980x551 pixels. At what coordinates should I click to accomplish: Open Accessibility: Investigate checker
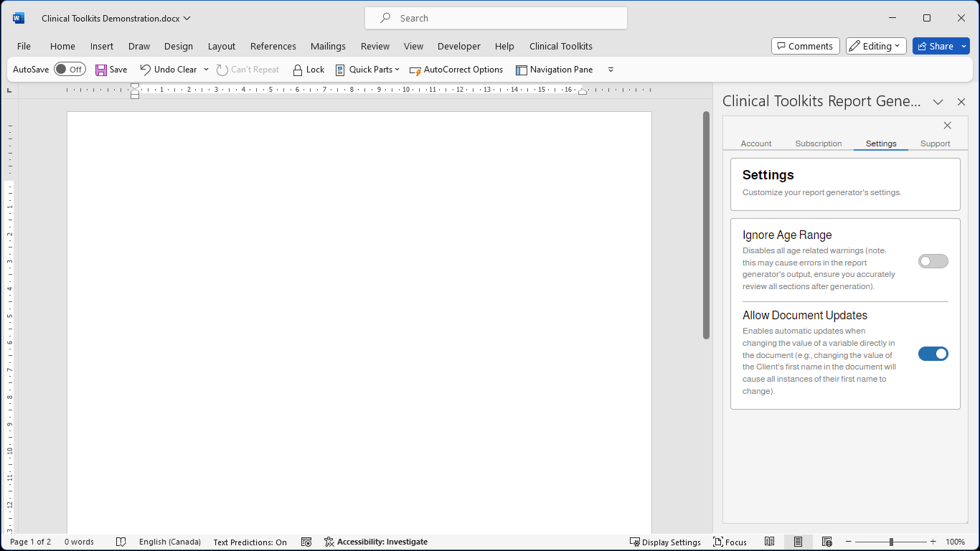tap(376, 542)
